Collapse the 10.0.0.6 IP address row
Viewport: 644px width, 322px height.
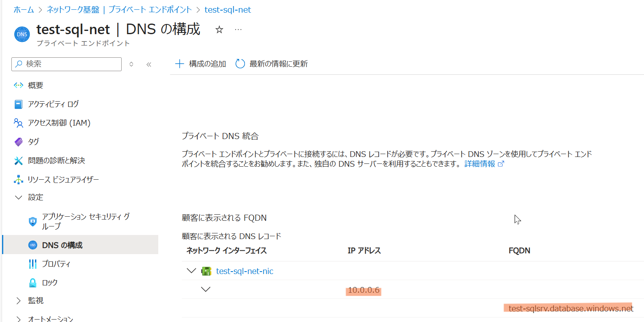pos(206,289)
